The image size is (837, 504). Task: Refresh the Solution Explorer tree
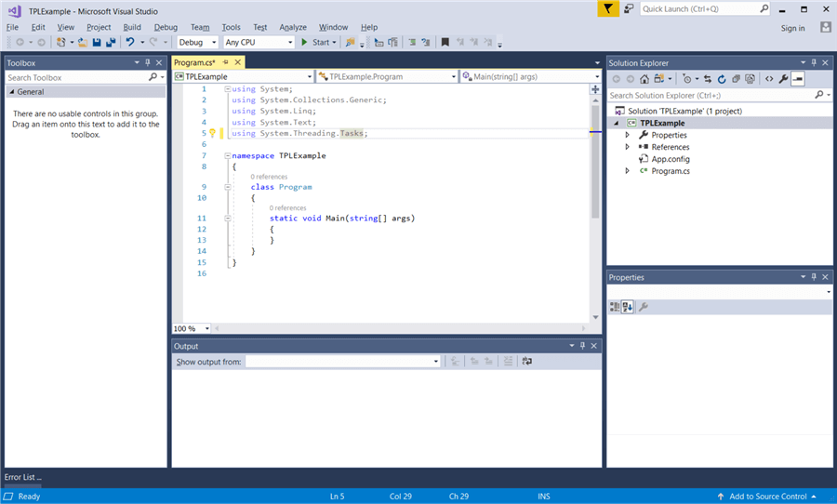pyautogui.click(x=721, y=79)
